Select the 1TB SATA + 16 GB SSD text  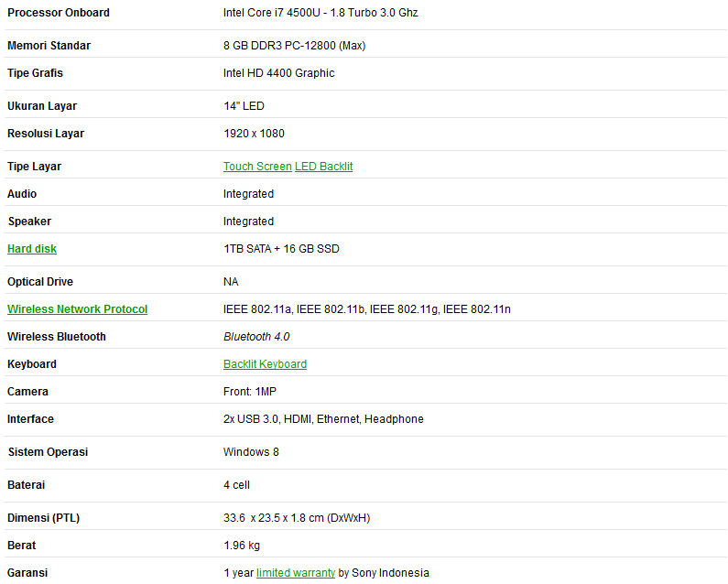tap(281, 249)
